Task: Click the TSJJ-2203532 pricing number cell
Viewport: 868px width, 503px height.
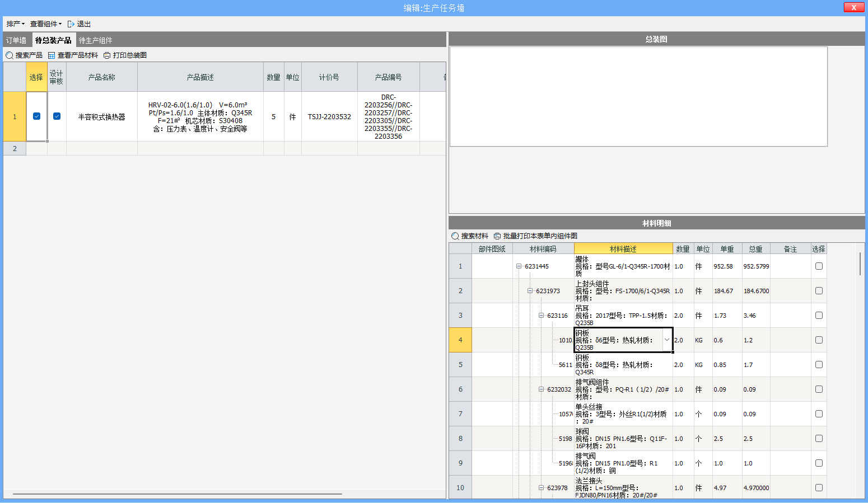Action: click(329, 116)
